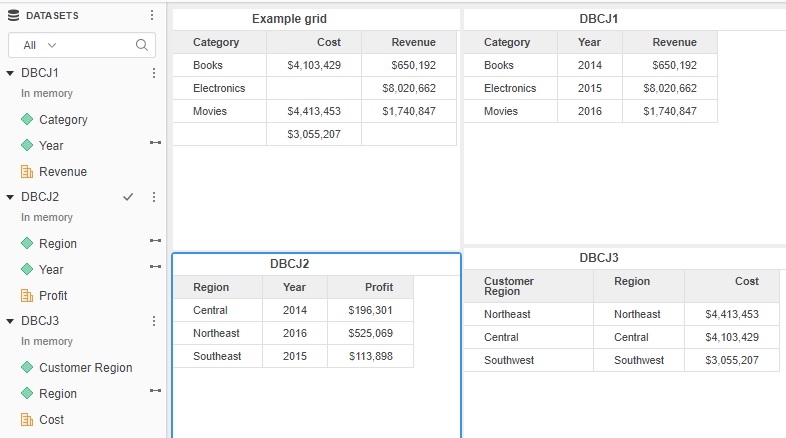The height and width of the screenshot is (438, 786).
Task: Click the link icon beside DBCJ1 Year
Action: (x=155, y=145)
